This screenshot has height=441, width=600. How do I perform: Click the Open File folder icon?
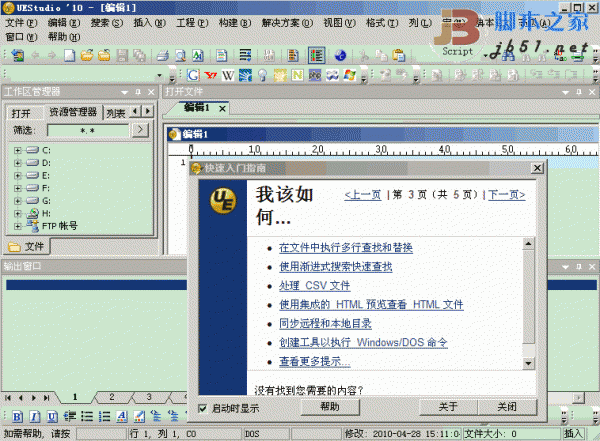(87, 56)
